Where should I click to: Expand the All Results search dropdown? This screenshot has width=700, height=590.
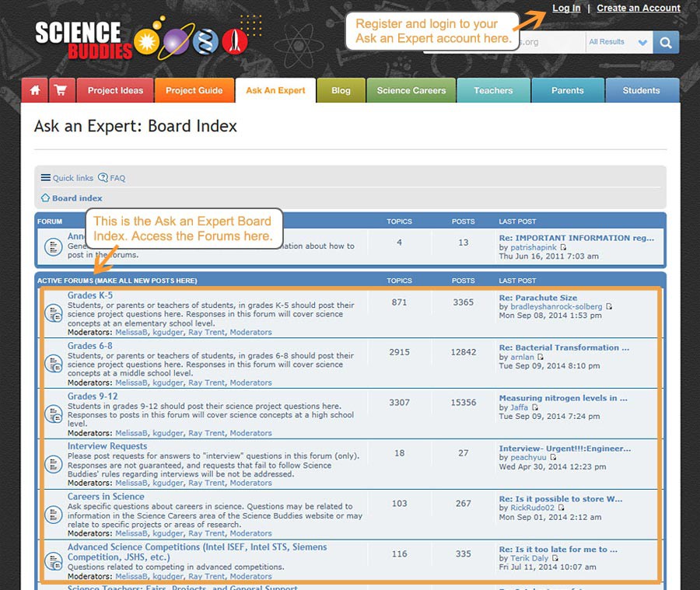(619, 43)
